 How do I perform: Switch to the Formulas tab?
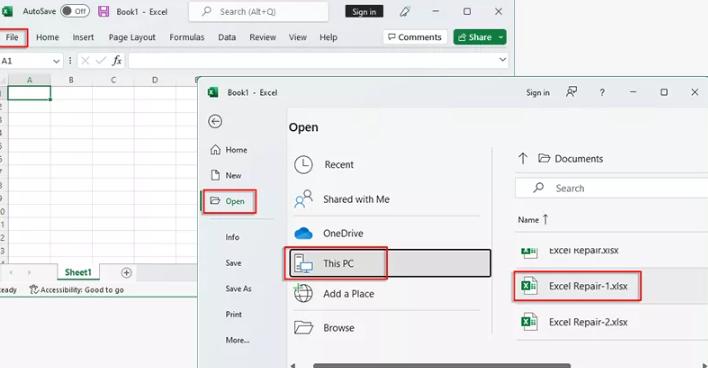187,37
